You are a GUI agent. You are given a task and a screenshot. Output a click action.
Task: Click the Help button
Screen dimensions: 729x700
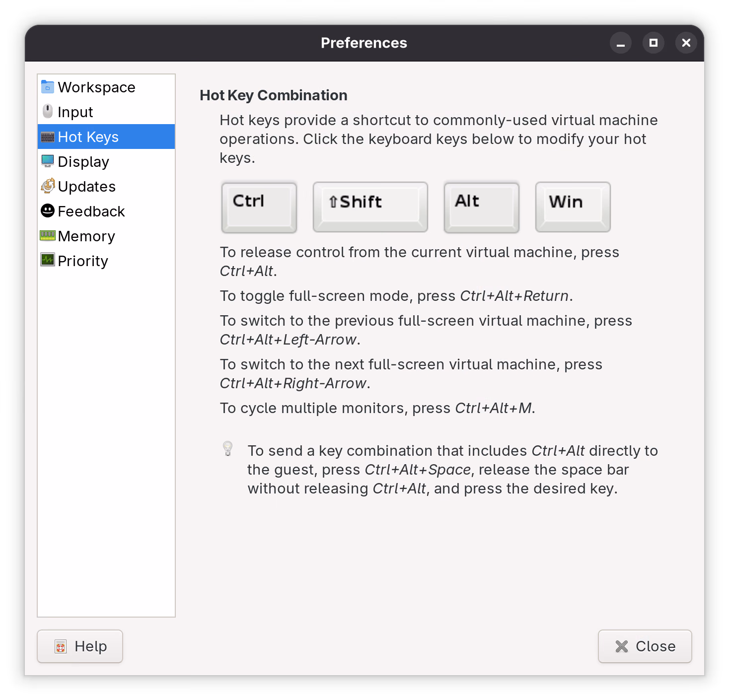pyautogui.click(x=79, y=646)
